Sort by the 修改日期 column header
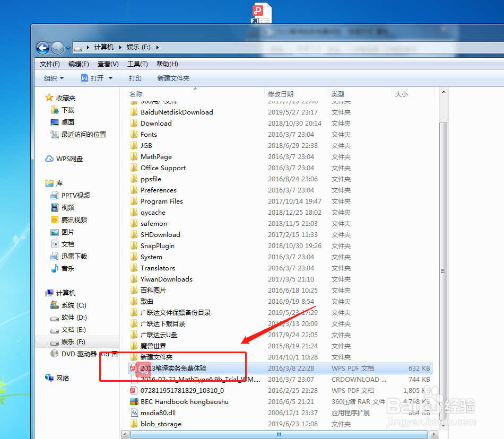The width and height of the screenshot is (504, 439). point(281,94)
